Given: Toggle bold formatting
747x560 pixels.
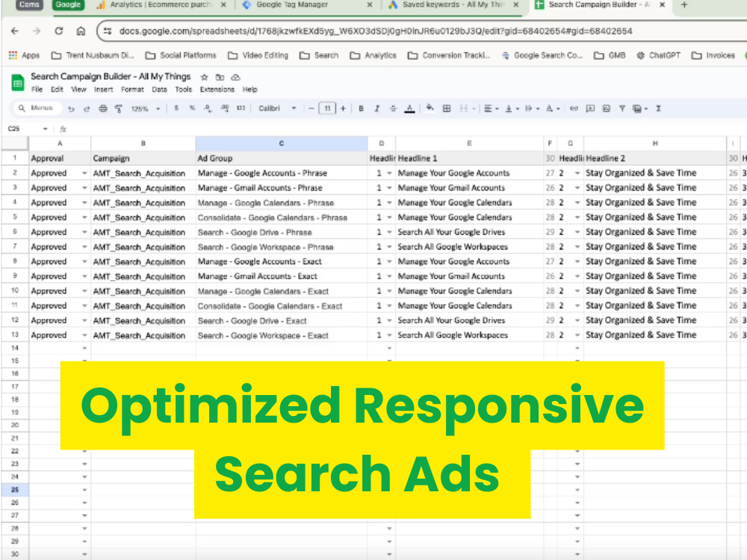Looking at the screenshot, I should [361, 108].
